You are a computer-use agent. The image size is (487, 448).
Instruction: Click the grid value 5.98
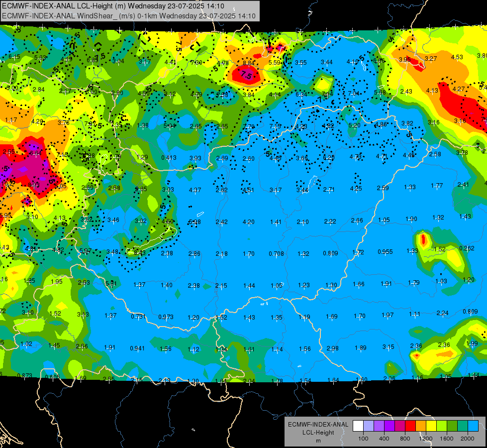195,222
